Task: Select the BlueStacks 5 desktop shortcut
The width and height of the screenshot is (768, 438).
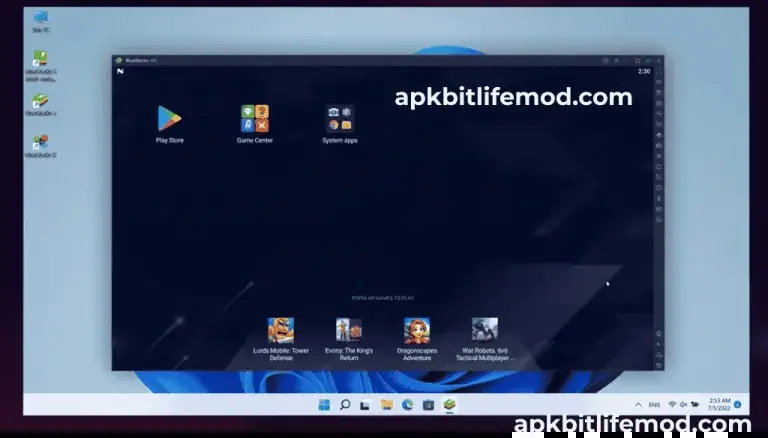Action: 41,105
